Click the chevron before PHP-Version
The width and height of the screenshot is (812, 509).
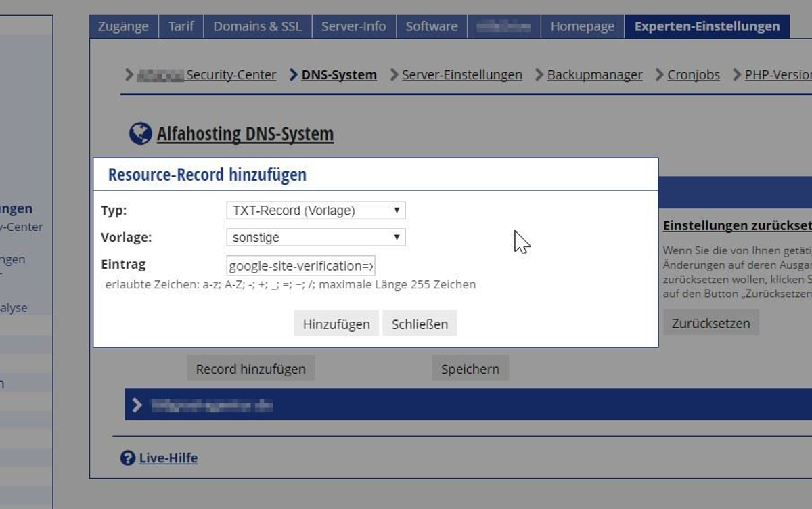[737, 74]
